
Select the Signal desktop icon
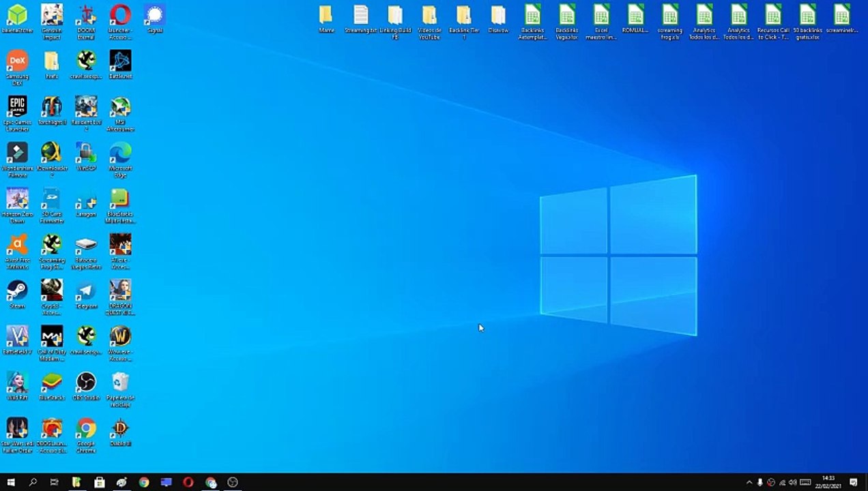click(x=155, y=18)
